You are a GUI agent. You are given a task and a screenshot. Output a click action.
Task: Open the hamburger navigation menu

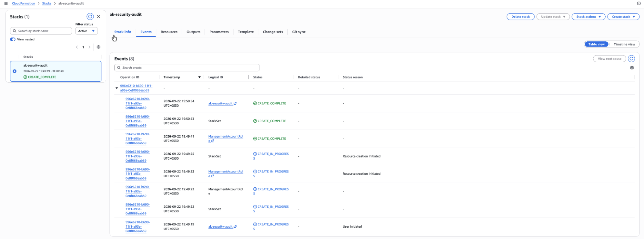click(6, 4)
